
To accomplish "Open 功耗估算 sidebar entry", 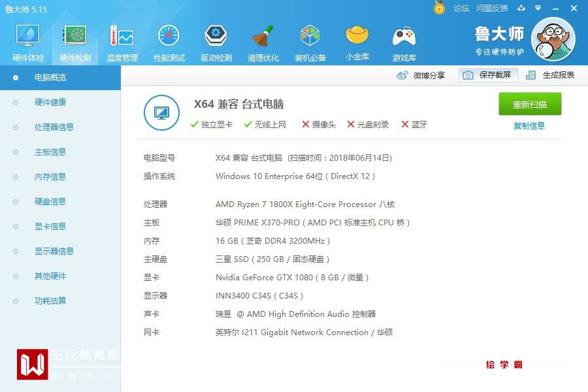I will click(x=50, y=301).
